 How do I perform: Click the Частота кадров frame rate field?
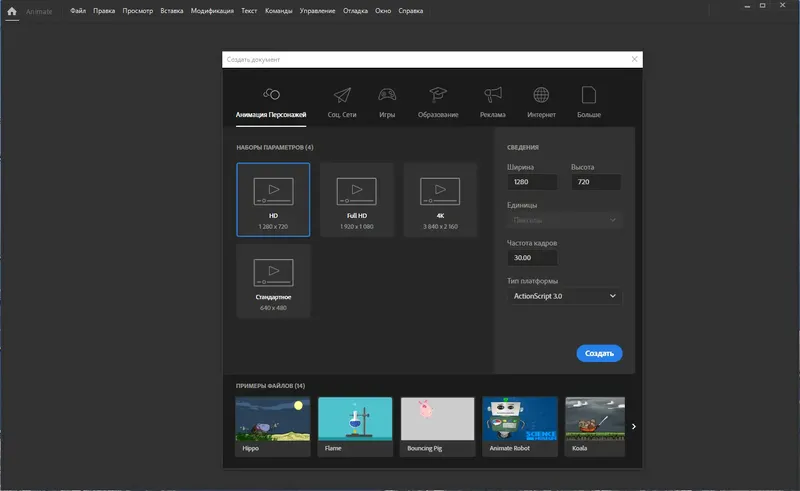(x=532, y=258)
